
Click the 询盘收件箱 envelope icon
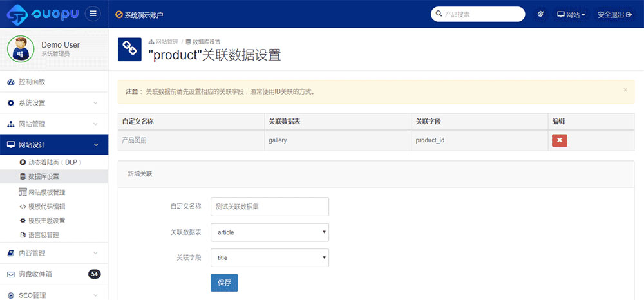[x=11, y=274]
